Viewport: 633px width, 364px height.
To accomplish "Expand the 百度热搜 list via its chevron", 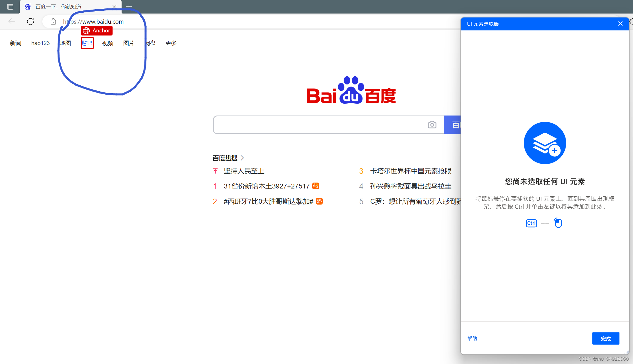I will tap(243, 158).
